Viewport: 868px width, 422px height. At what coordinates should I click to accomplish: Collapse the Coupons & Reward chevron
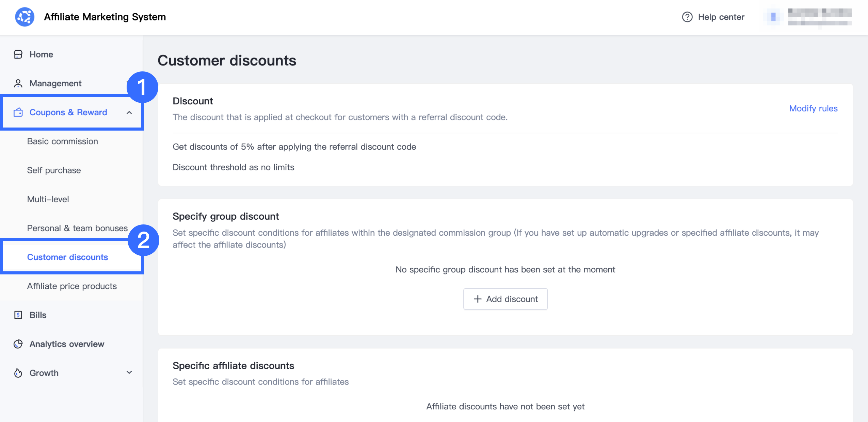[x=129, y=113]
